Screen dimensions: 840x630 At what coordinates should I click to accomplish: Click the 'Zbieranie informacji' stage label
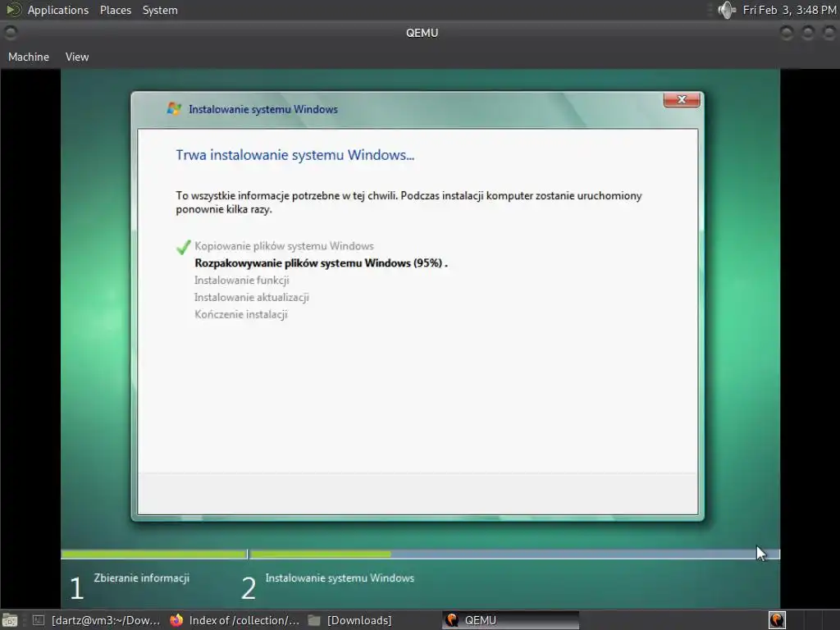coord(141,578)
